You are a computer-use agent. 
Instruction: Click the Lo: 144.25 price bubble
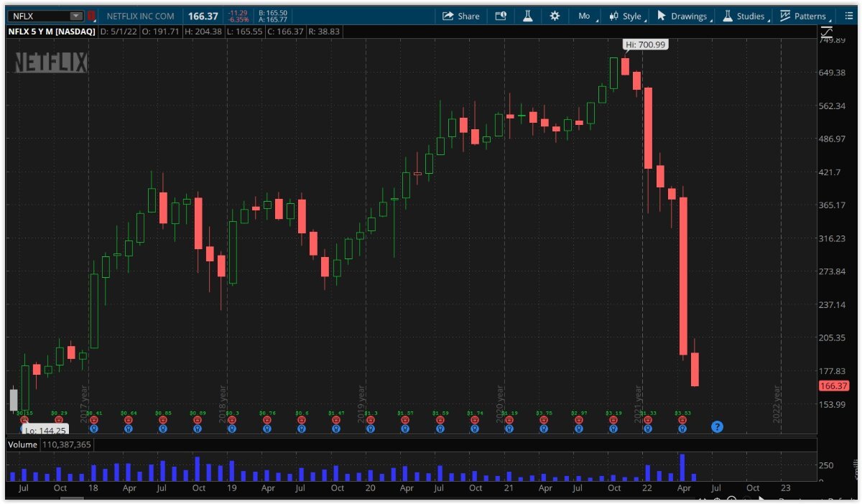(45, 431)
